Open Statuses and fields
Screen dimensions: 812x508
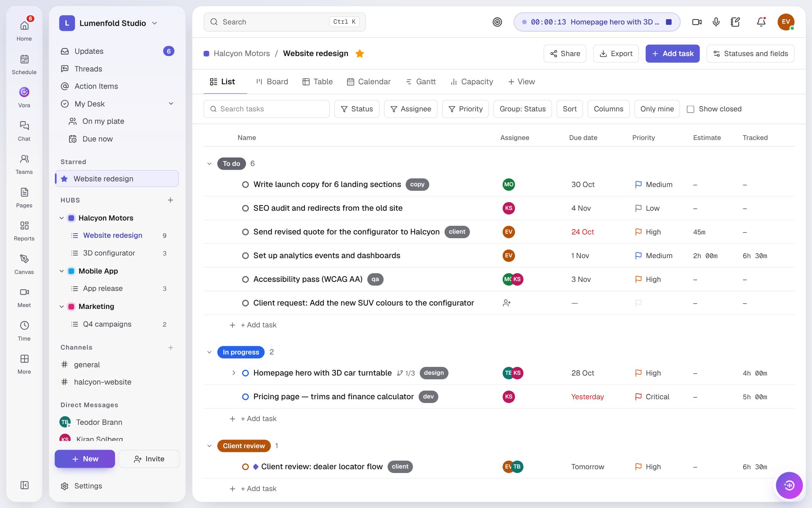(x=750, y=53)
